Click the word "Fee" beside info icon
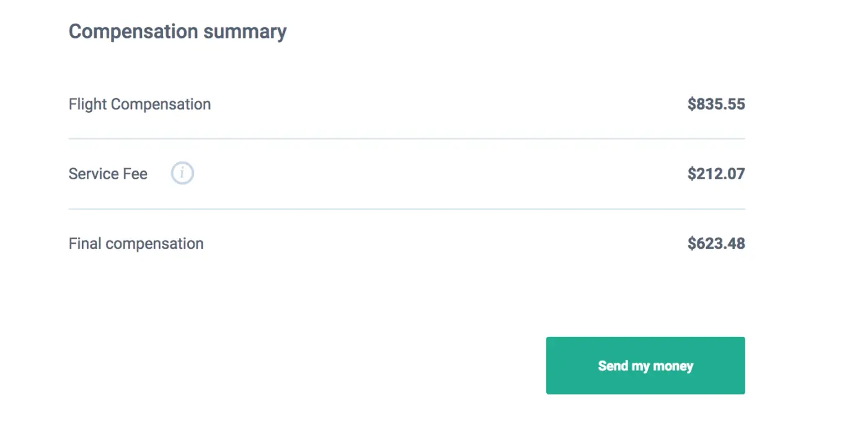868x438 pixels. pos(135,174)
